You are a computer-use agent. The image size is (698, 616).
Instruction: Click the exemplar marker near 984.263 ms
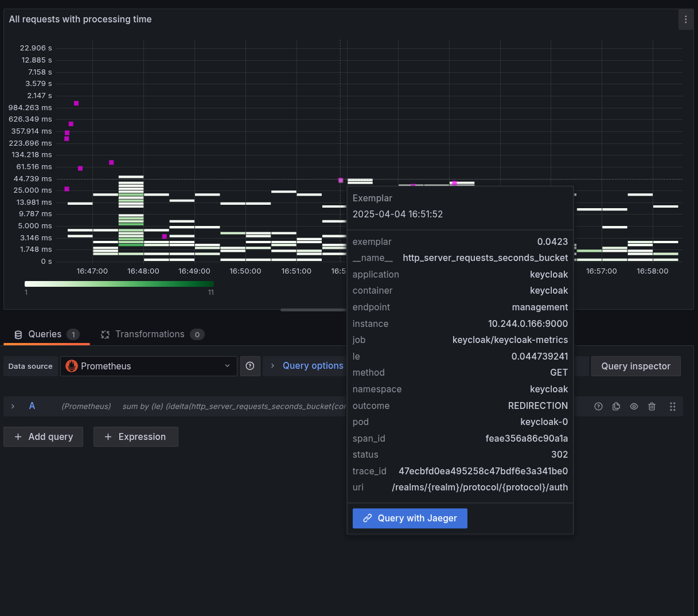point(76,103)
